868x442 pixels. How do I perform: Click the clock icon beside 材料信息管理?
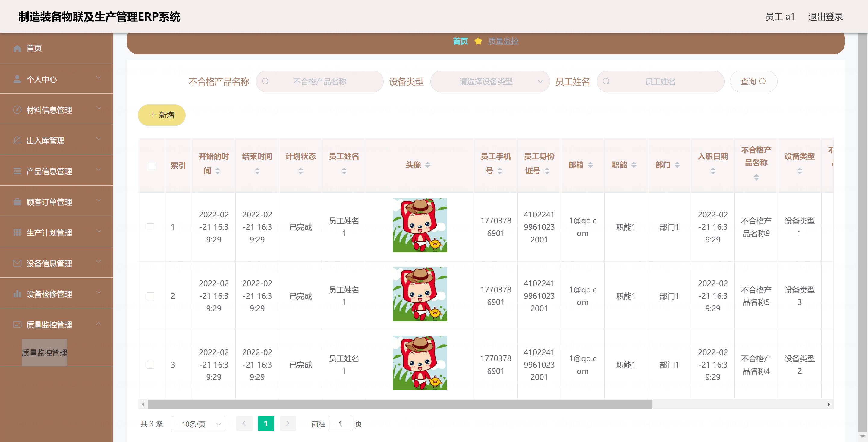click(17, 110)
